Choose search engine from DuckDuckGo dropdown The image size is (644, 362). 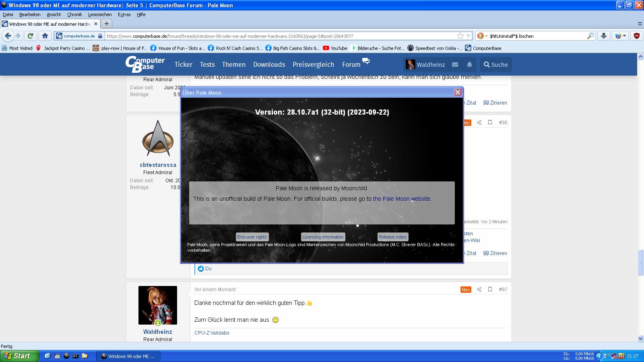point(482,36)
